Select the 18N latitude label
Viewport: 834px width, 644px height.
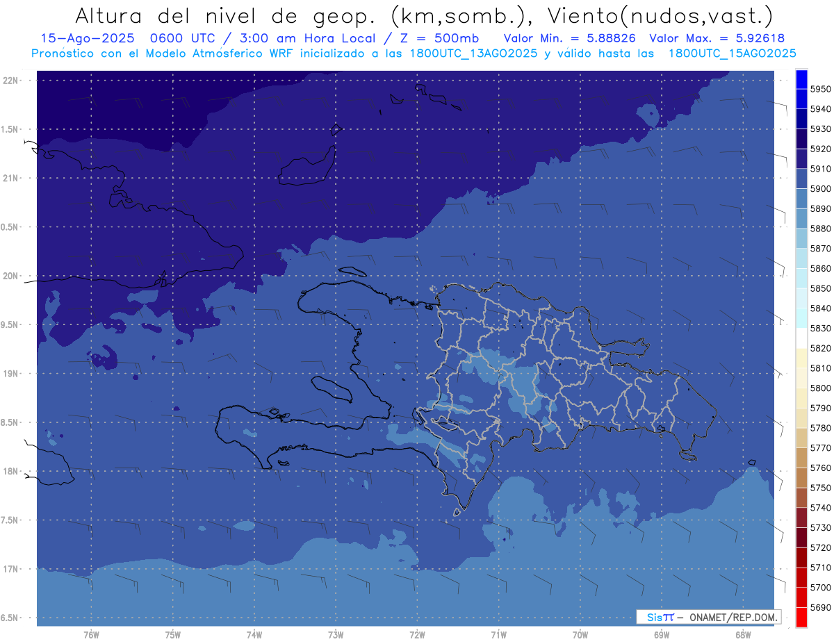tap(12, 472)
